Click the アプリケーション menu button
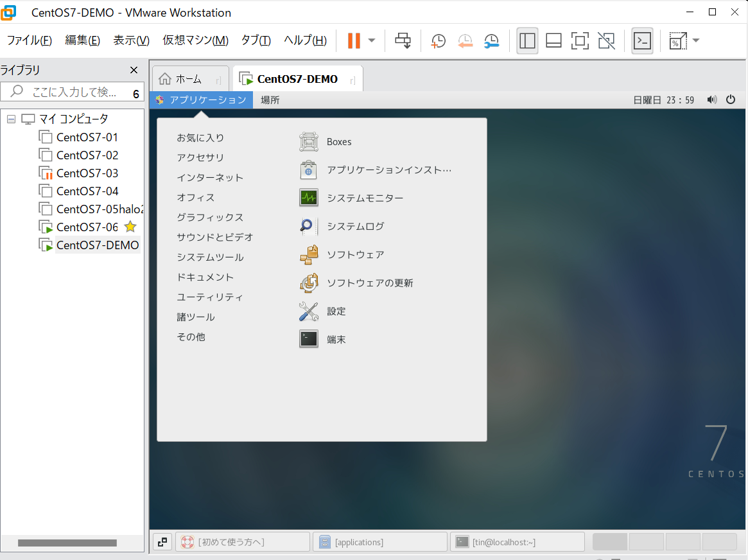The width and height of the screenshot is (748, 560). pos(202,100)
